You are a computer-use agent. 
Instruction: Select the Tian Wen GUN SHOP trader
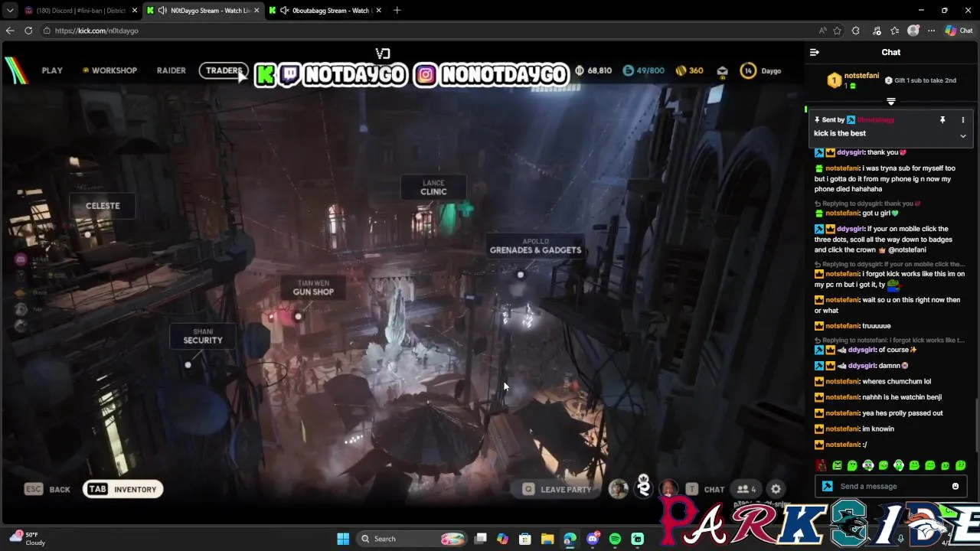point(313,288)
